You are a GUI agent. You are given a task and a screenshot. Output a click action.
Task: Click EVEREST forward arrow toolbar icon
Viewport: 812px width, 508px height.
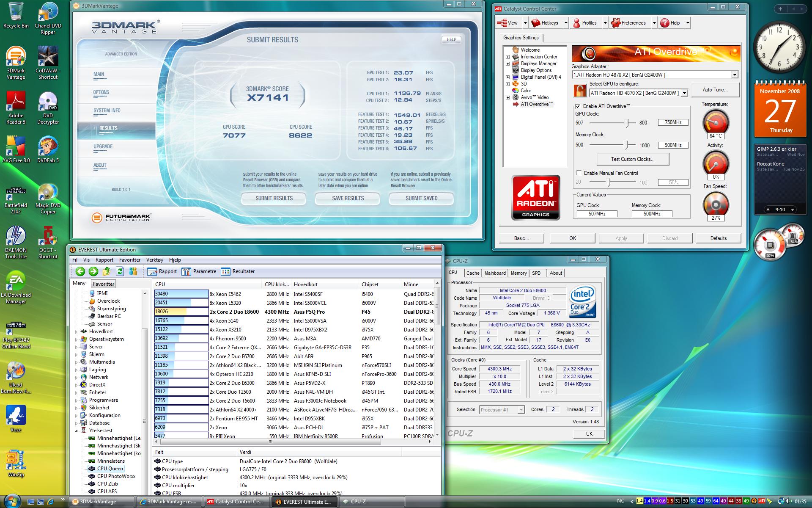click(x=93, y=271)
